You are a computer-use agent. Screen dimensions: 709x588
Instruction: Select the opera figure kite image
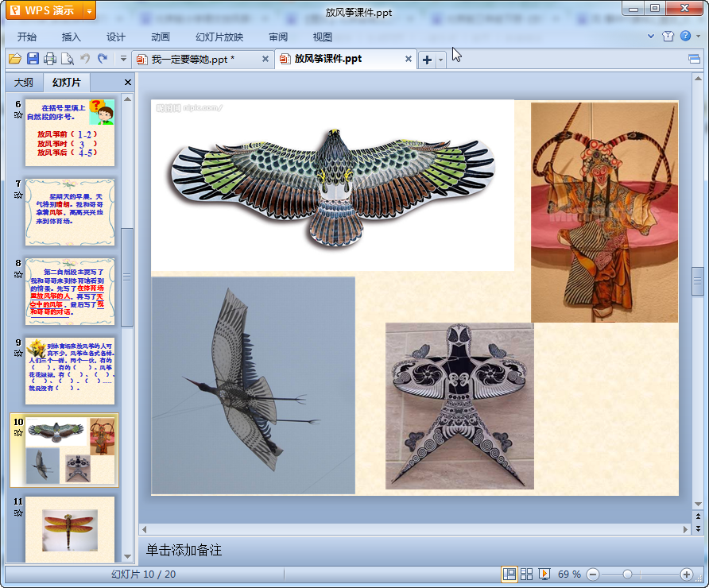605,212
